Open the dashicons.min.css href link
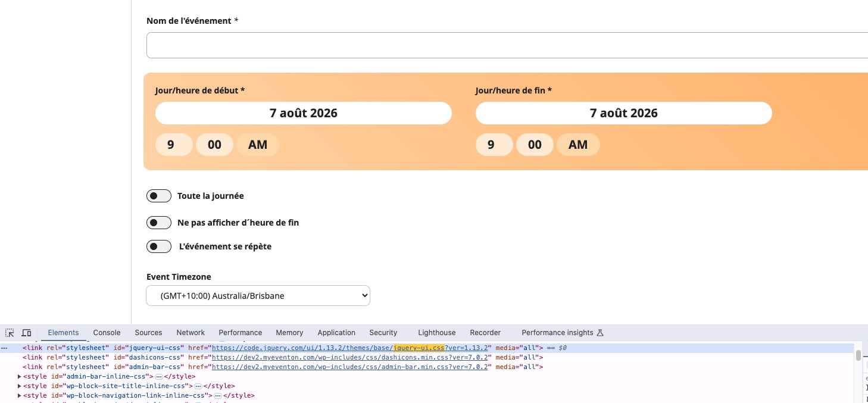The height and width of the screenshot is (403, 868). pos(350,357)
